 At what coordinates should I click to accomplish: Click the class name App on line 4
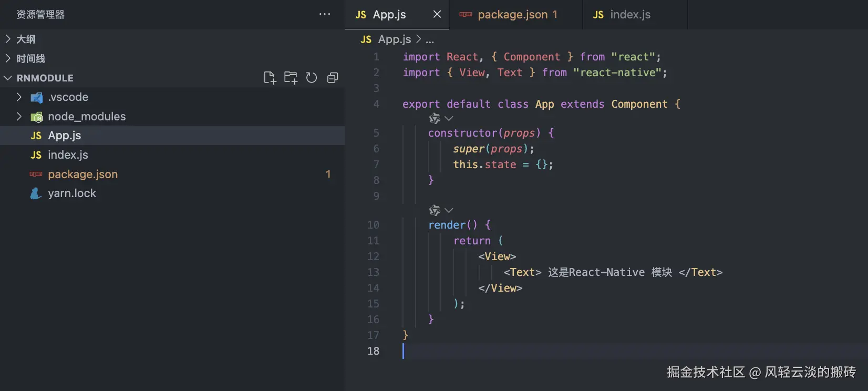[544, 104]
